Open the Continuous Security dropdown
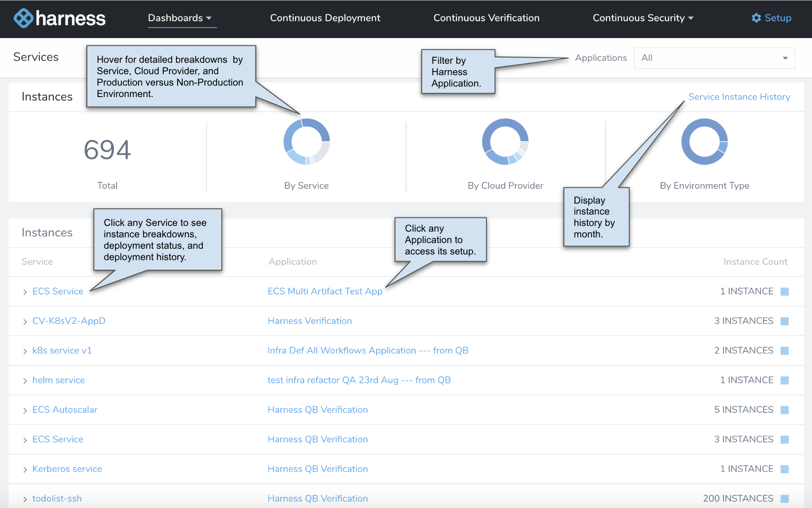This screenshot has height=508, width=812. pyautogui.click(x=643, y=18)
